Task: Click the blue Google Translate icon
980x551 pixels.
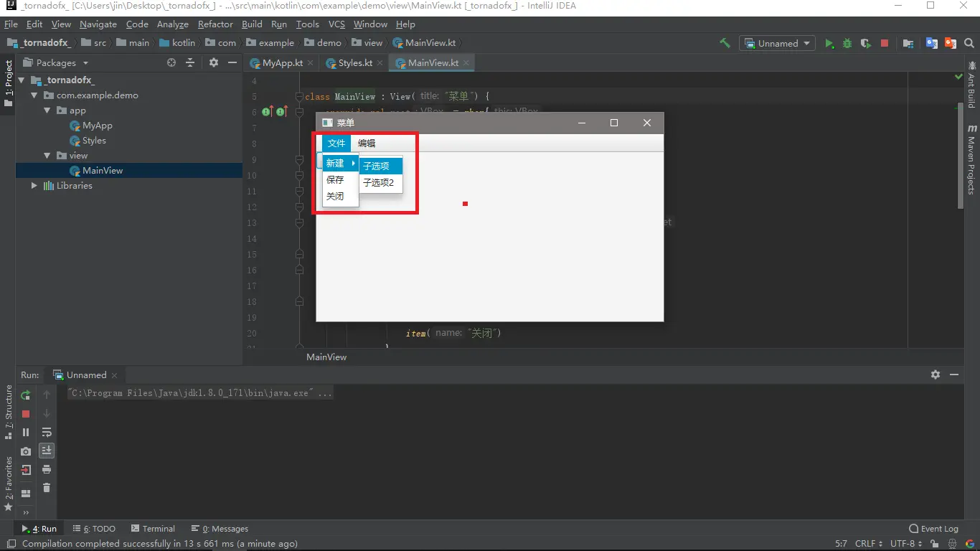Action: tap(932, 43)
